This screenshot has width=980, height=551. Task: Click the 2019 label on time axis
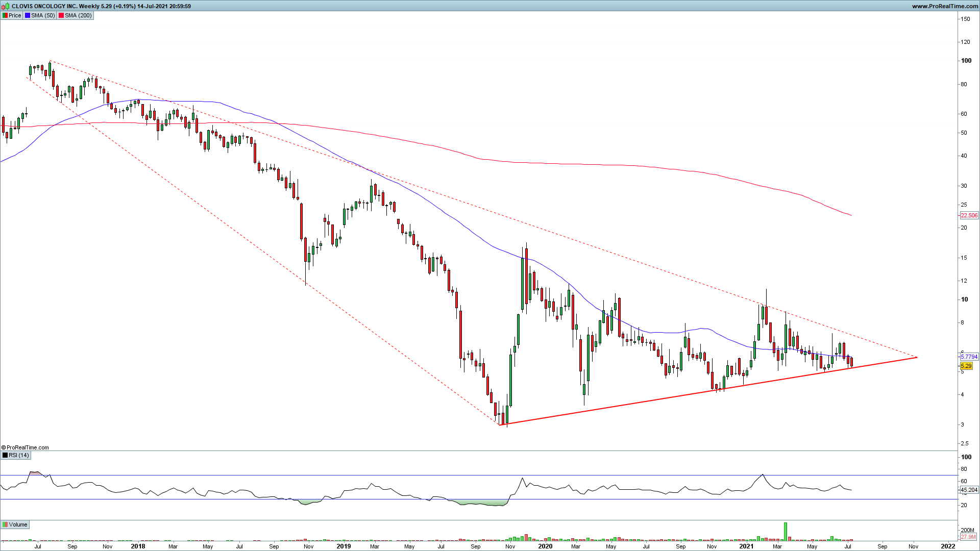click(344, 546)
